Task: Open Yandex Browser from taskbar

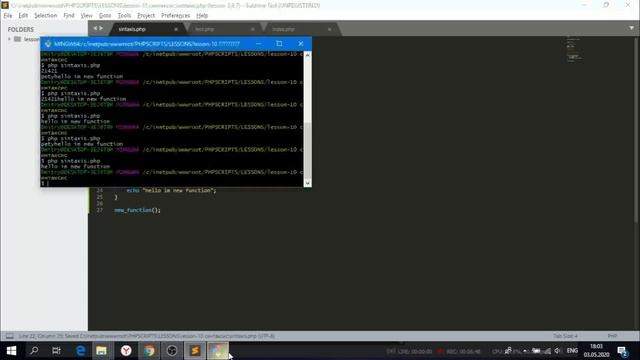Action: (126, 351)
